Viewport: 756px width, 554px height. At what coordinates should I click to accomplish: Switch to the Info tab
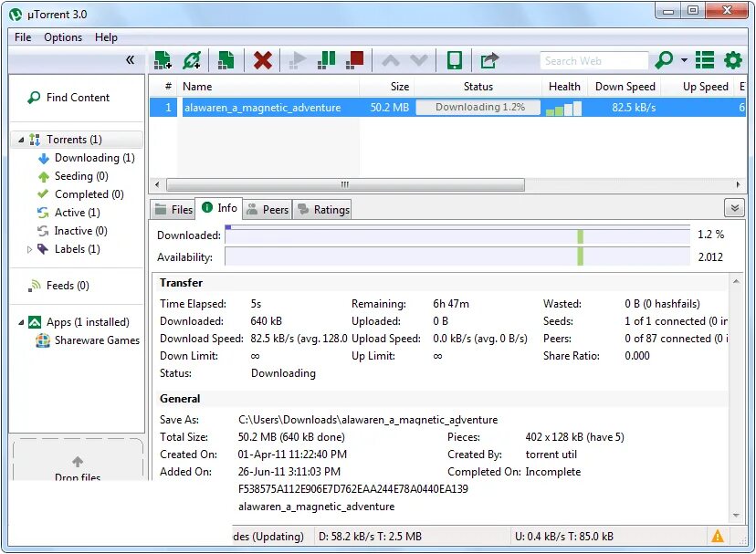219,208
